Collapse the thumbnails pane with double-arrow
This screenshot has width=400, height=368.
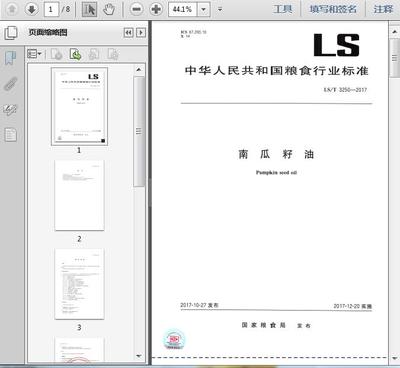(128, 32)
